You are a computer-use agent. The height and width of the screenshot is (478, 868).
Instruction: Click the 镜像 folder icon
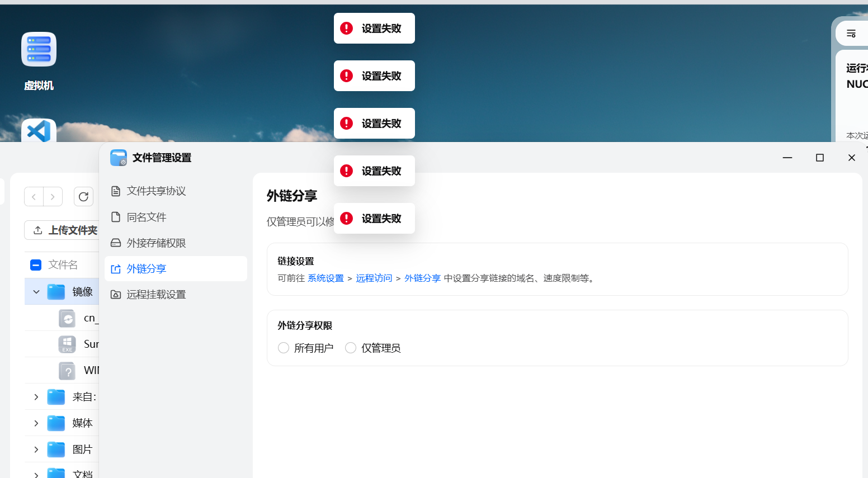pyautogui.click(x=56, y=292)
